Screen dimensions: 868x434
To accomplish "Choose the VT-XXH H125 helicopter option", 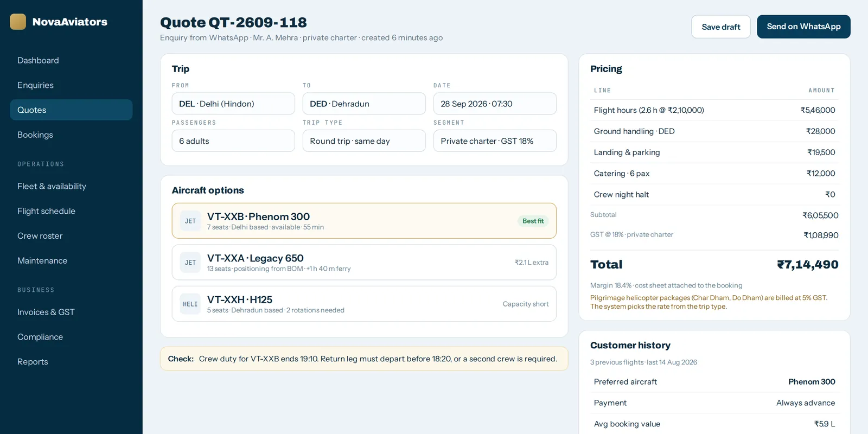I will tap(364, 304).
